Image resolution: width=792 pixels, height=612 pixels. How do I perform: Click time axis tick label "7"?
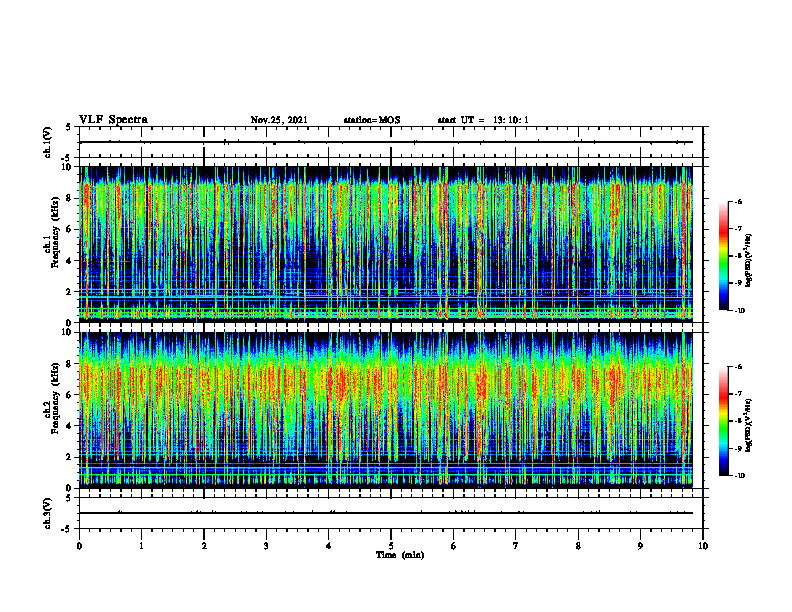tap(516, 546)
